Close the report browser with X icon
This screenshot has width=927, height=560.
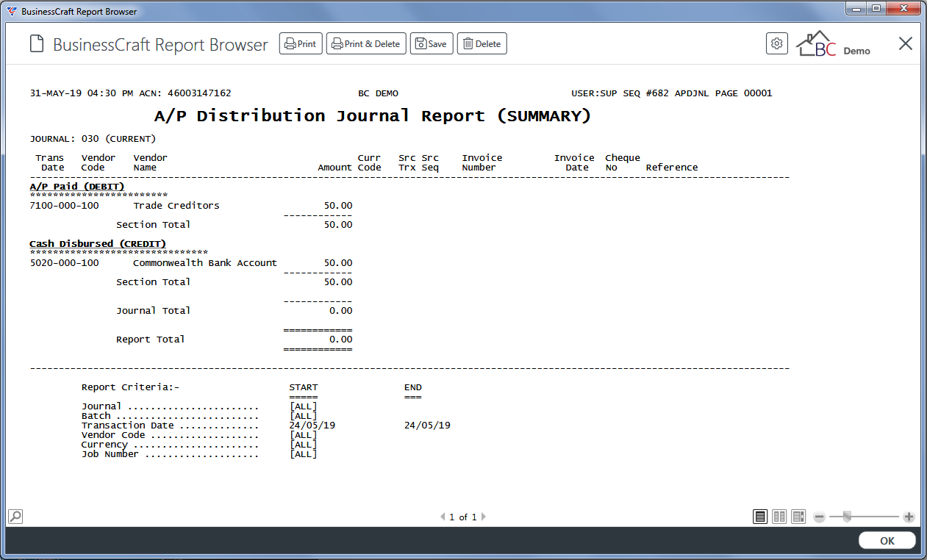click(x=906, y=44)
